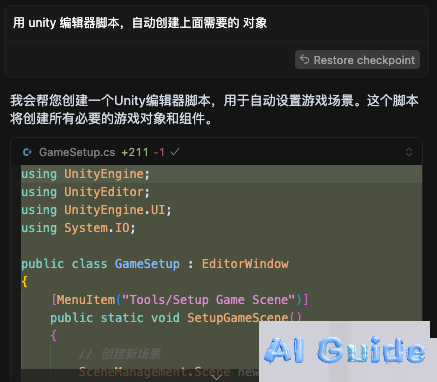This screenshot has width=437, height=382.
Task: Click the line 'using System.IO;'
Action: point(78,228)
